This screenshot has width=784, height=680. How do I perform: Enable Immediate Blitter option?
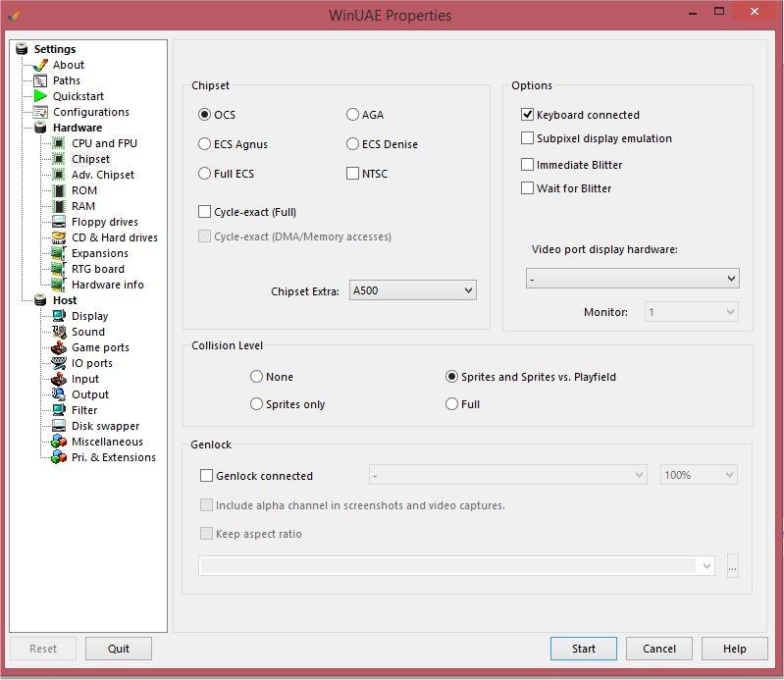(x=527, y=165)
